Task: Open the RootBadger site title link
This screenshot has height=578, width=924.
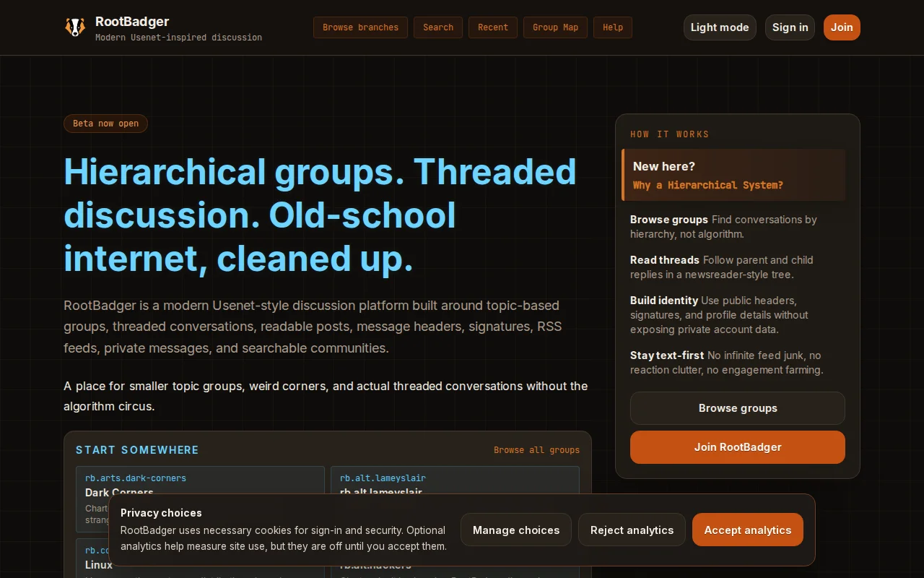Action: point(132,22)
